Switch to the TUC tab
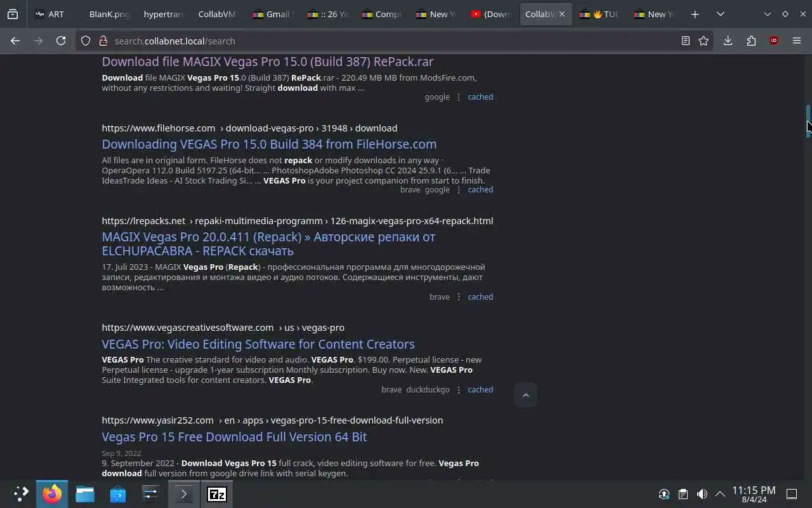This screenshot has height=508, width=812. (x=600, y=14)
